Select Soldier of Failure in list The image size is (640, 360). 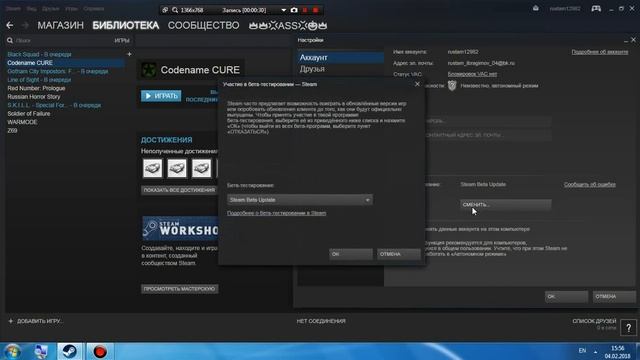coord(29,114)
